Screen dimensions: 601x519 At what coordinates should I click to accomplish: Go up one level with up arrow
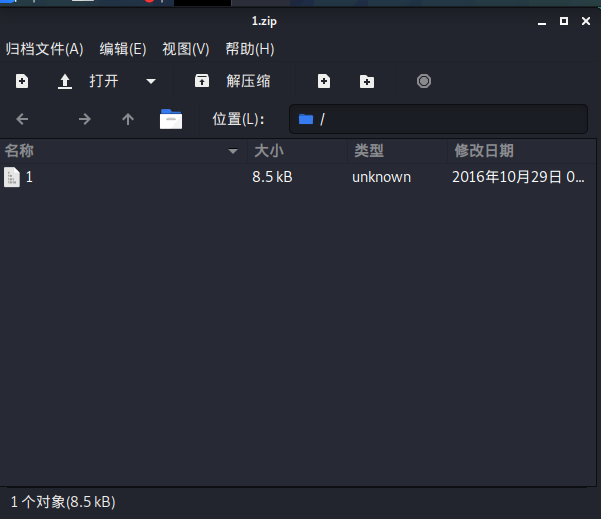click(128, 119)
